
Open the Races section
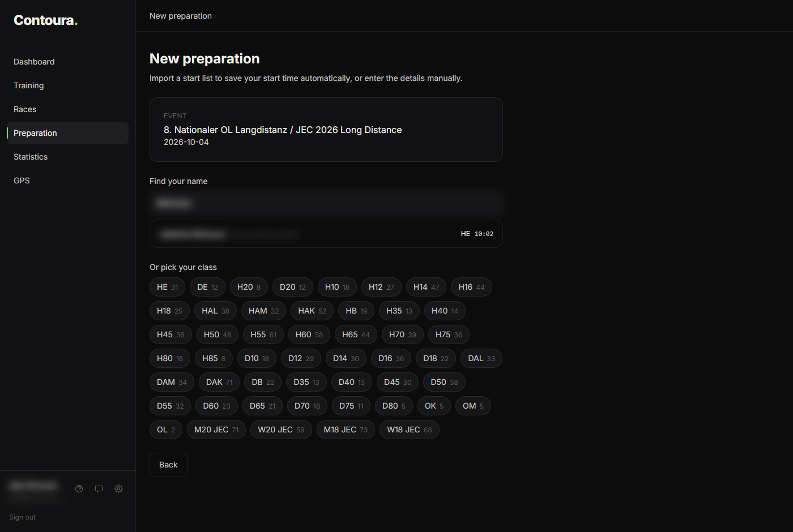point(67,109)
